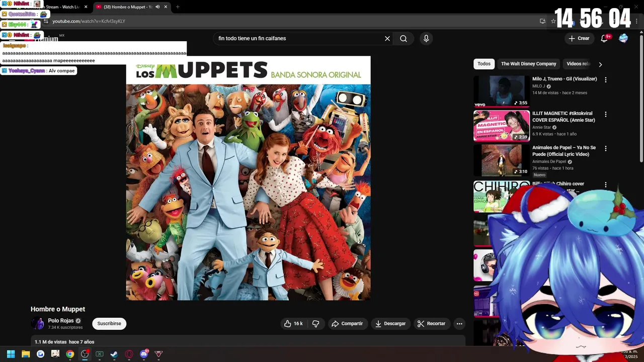Open options for Milo J video

(606, 80)
